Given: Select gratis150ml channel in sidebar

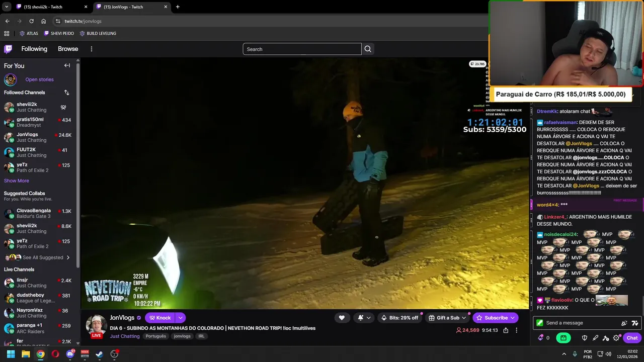Looking at the screenshot, I should 38,122.
